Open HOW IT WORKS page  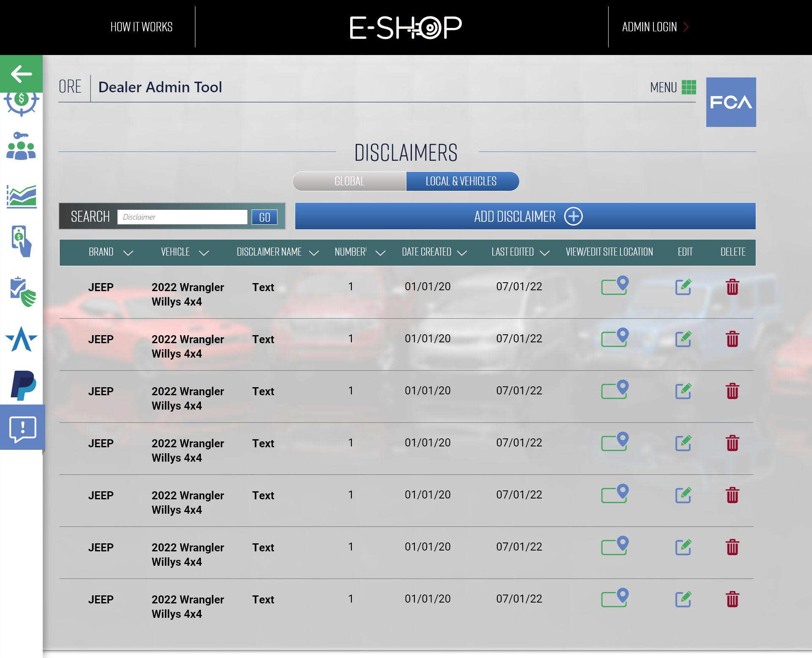141,27
